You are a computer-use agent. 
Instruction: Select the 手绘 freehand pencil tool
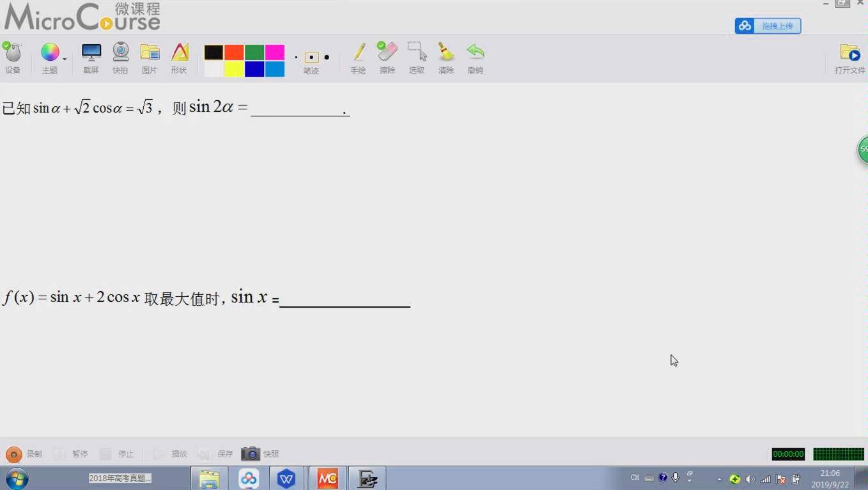pyautogui.click(x=359, y=52)
